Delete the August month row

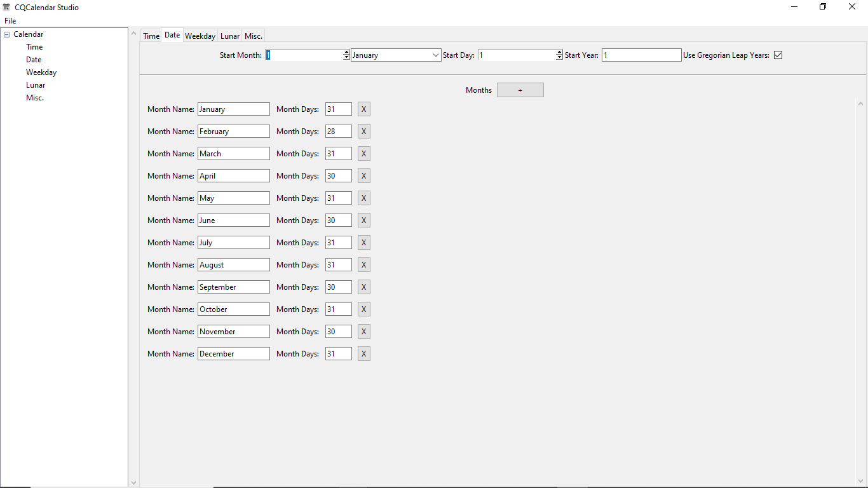(364, 265)
